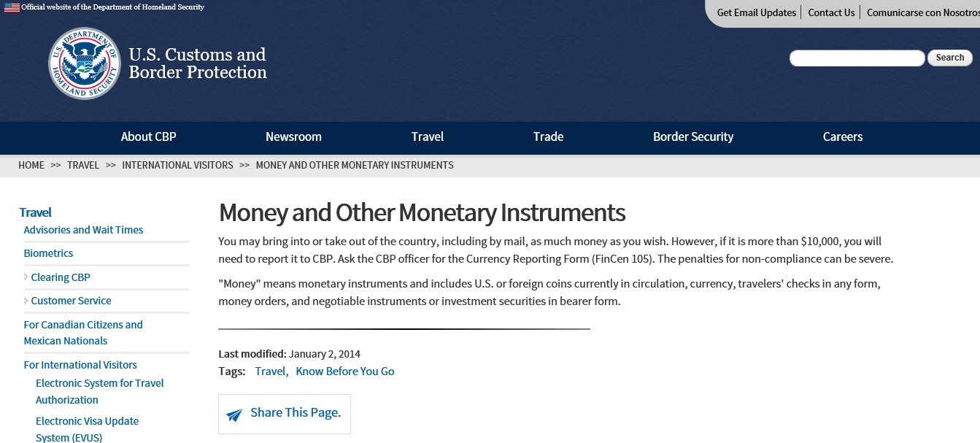Click the HOME breadcrumb link
The image size is (980, 443).
[x=31, y=165]
